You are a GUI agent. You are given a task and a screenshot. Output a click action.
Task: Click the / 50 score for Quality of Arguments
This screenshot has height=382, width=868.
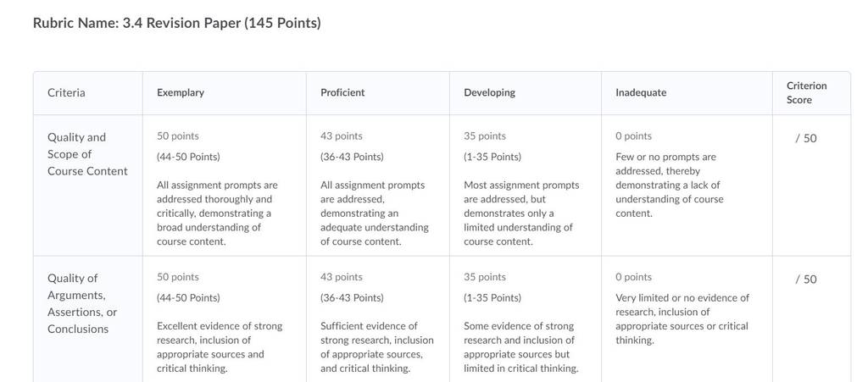pos(806,280)
